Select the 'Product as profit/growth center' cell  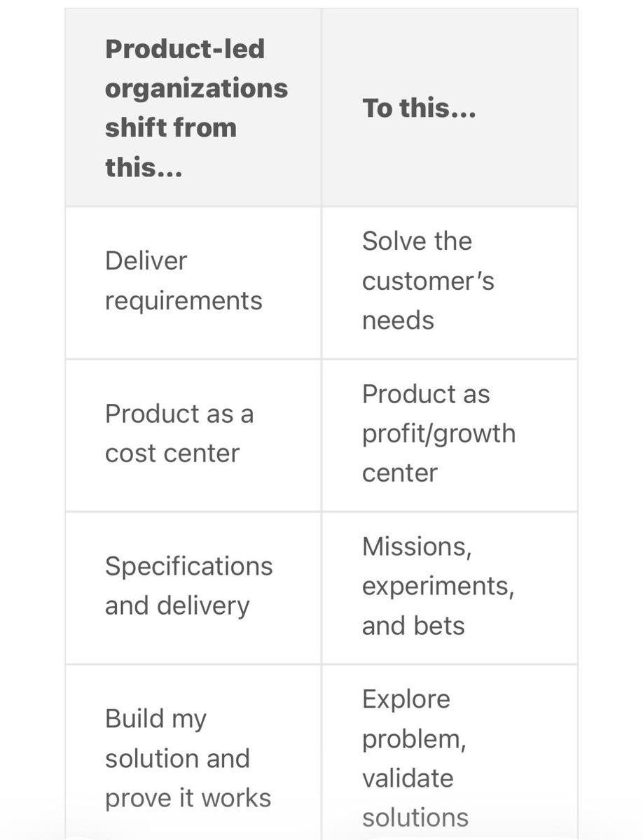(450, 435)
